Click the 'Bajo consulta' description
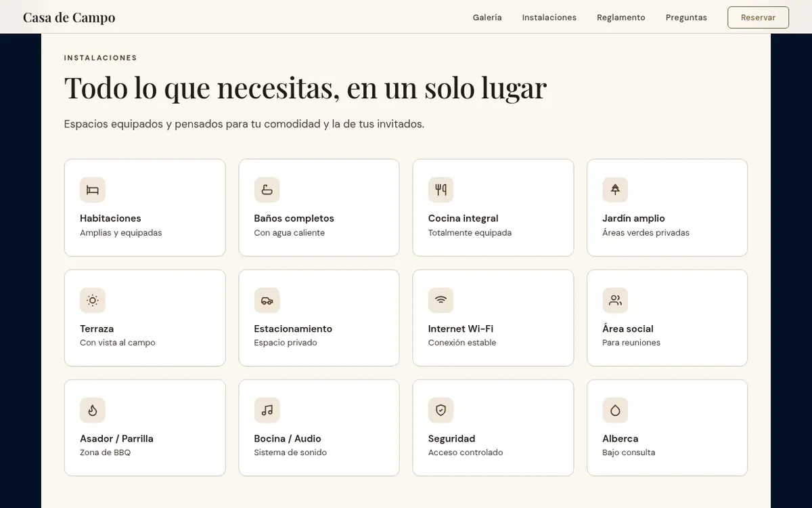 629,452
